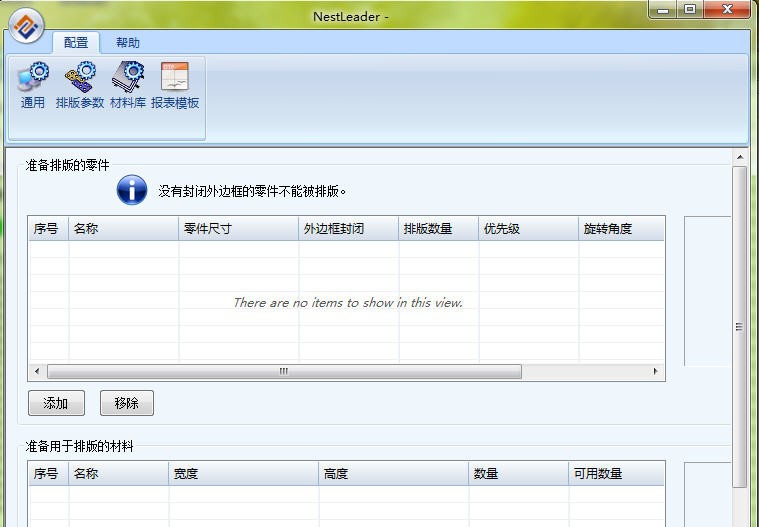Click the 数量 column header in materials table
This screenshot has height=527, width=759.
518,473
